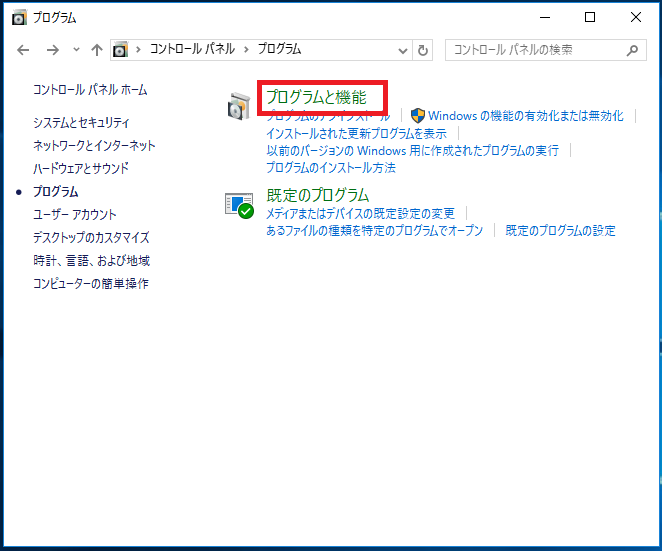This screenshot has width=662, height=551.
Task: Open the 既定のプログラム heading link
Action: [317, 195]
